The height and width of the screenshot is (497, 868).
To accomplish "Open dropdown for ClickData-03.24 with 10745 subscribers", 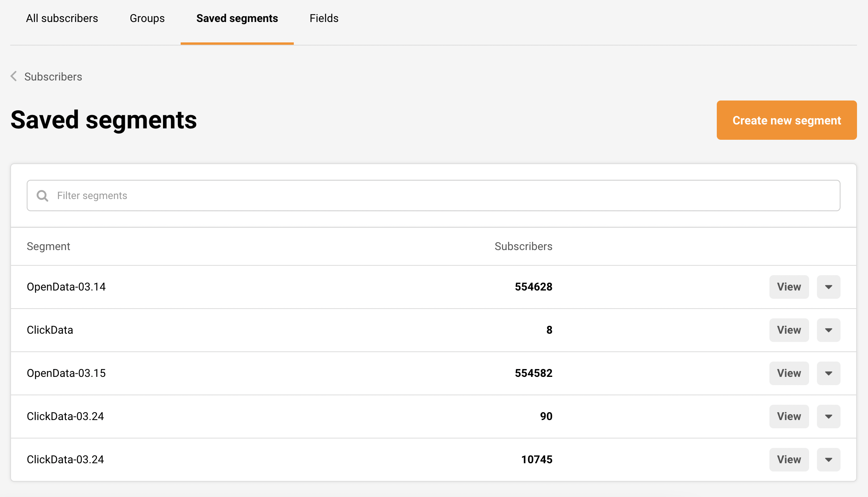I will 828,460.
